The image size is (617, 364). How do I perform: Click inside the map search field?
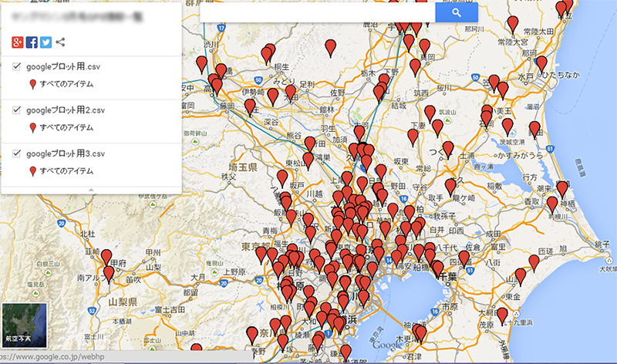point(316,12)
